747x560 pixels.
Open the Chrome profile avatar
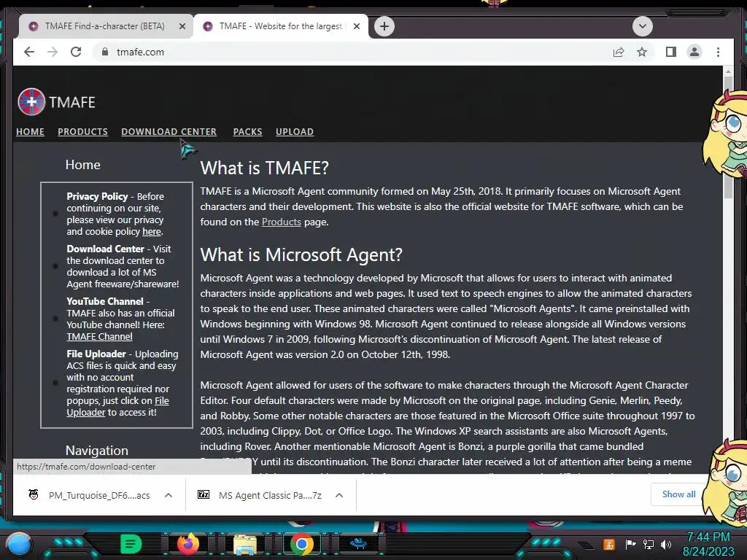(x=694, y=52)
